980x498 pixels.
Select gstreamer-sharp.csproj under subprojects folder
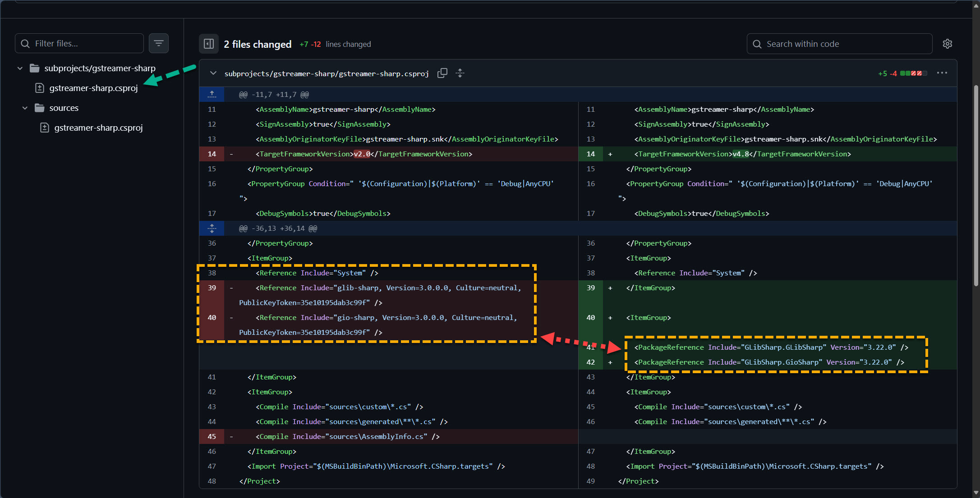(x=93, y=88)
